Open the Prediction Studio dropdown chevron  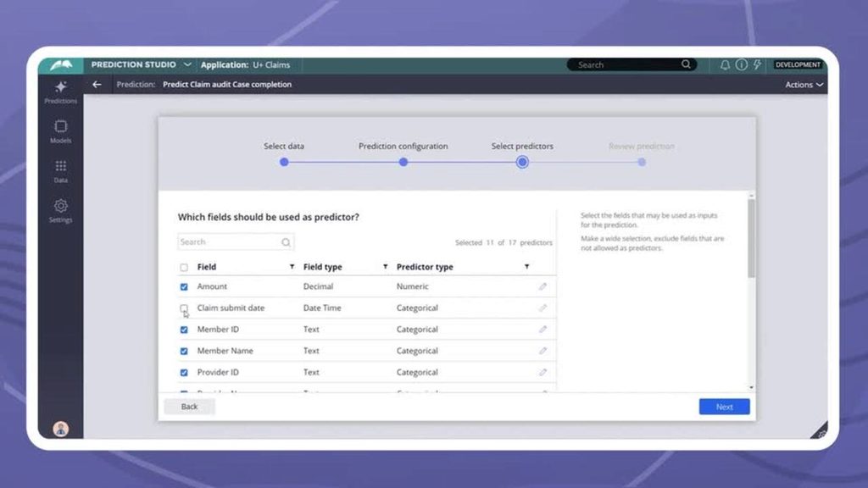187,64
